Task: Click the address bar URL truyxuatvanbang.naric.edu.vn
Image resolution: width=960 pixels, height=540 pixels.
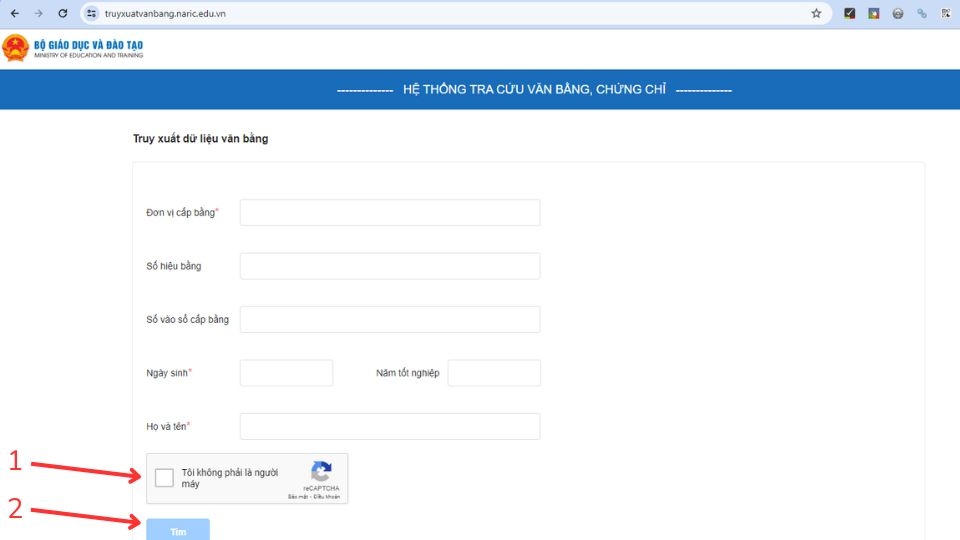Action: pyautogui.click(x=165, y=13)
